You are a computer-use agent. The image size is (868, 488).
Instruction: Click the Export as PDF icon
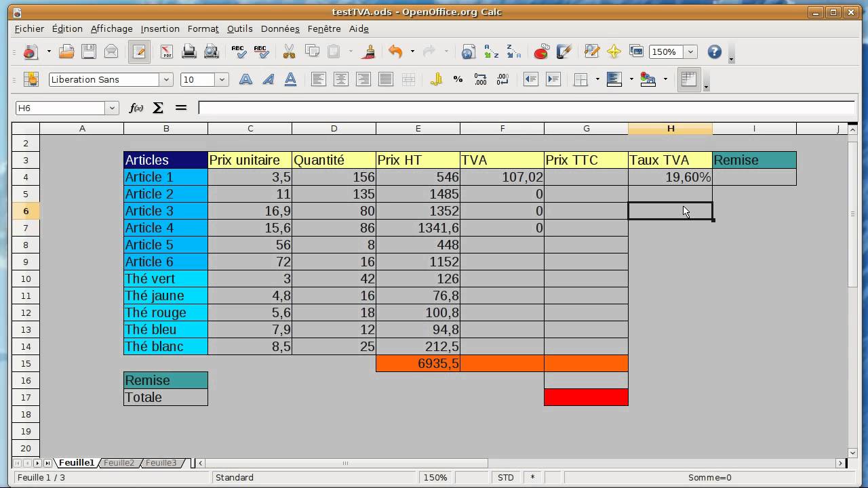[x=167, y=52]
